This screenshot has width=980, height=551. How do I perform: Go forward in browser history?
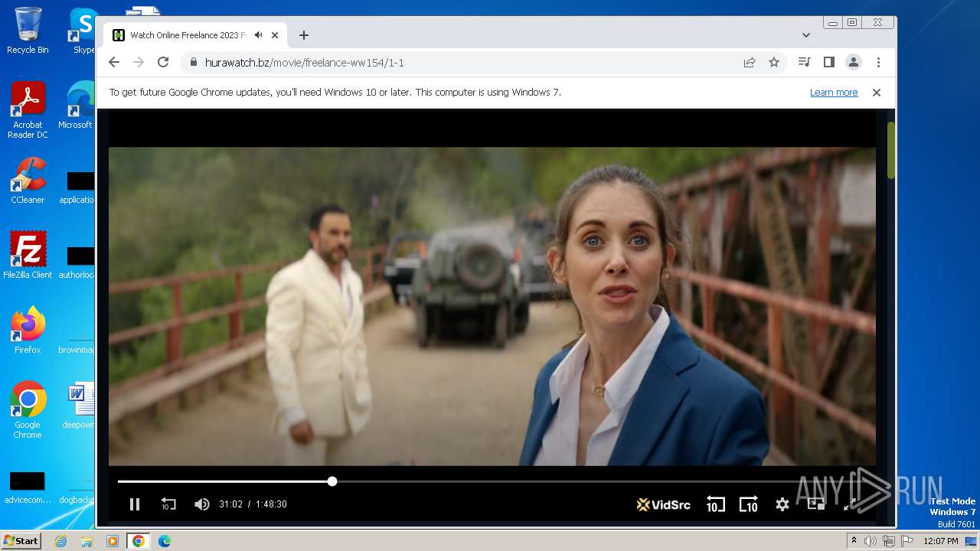click(139, 63)
